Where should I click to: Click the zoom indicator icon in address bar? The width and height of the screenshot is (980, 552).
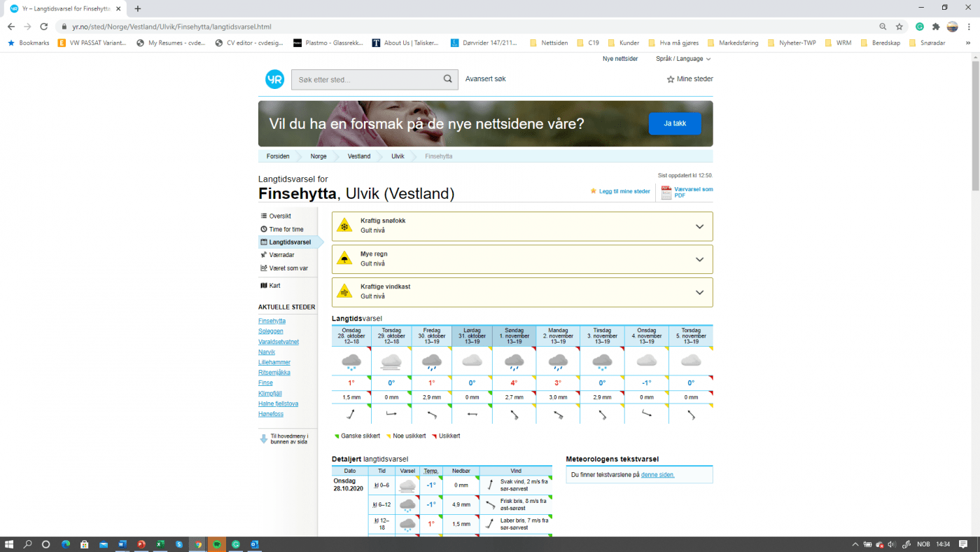tap(883, 27)
